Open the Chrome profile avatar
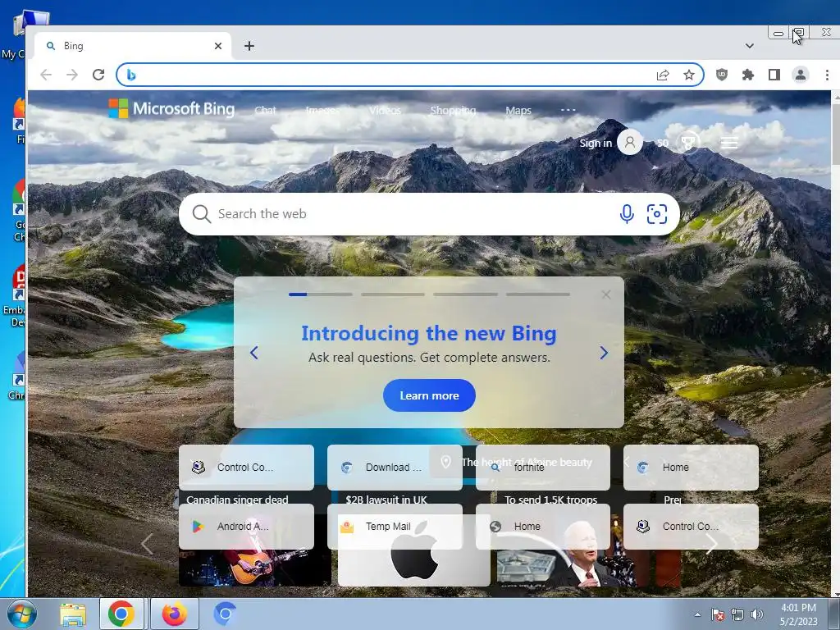The width and height of the screenshot is (840, 630). tap(801, 75)
